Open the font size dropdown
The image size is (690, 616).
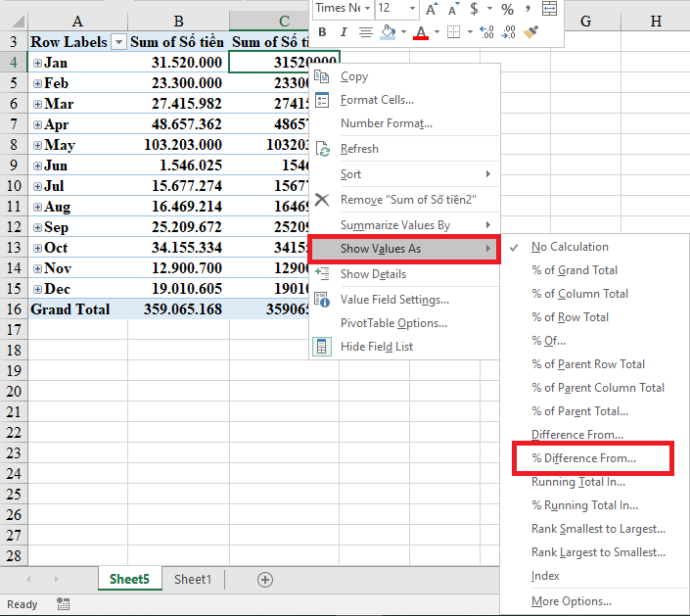tap(411, 9)
